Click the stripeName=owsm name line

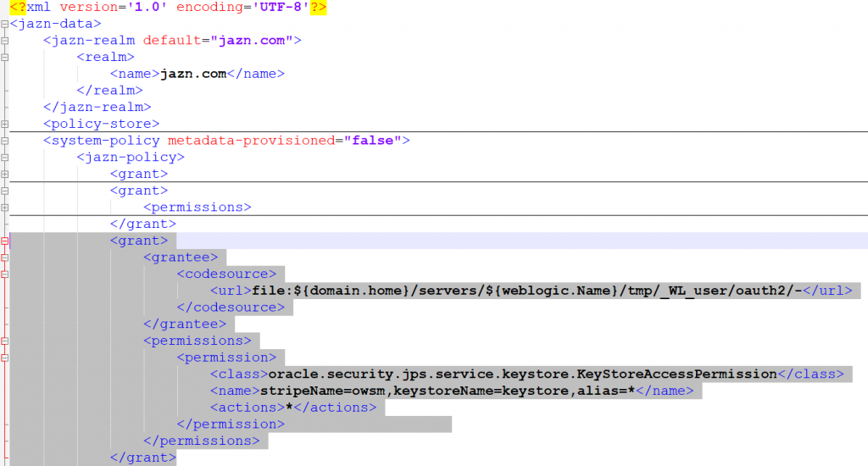pyautogui.click(x=452, y=391)
